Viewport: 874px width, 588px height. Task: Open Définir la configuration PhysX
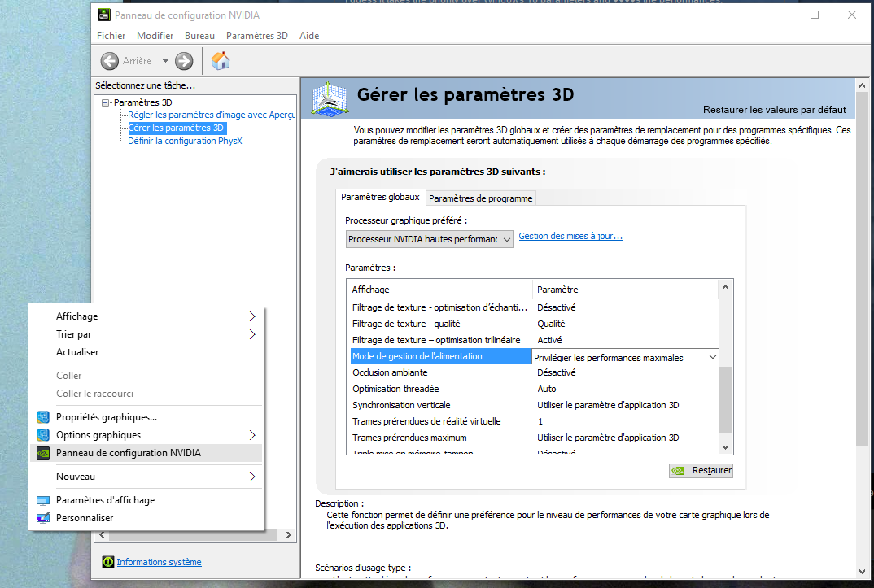pos(185,141)
